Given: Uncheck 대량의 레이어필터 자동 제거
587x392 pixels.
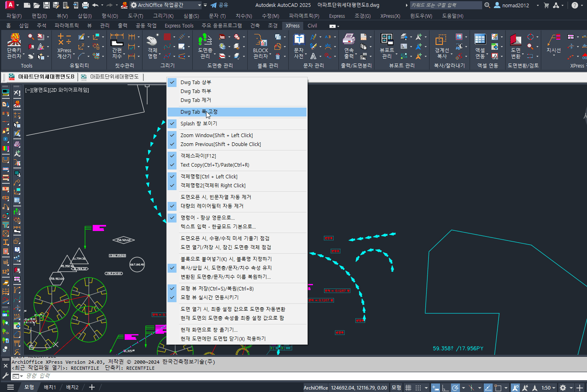Looking at the screenshot, I should click(x=237, y=206).
